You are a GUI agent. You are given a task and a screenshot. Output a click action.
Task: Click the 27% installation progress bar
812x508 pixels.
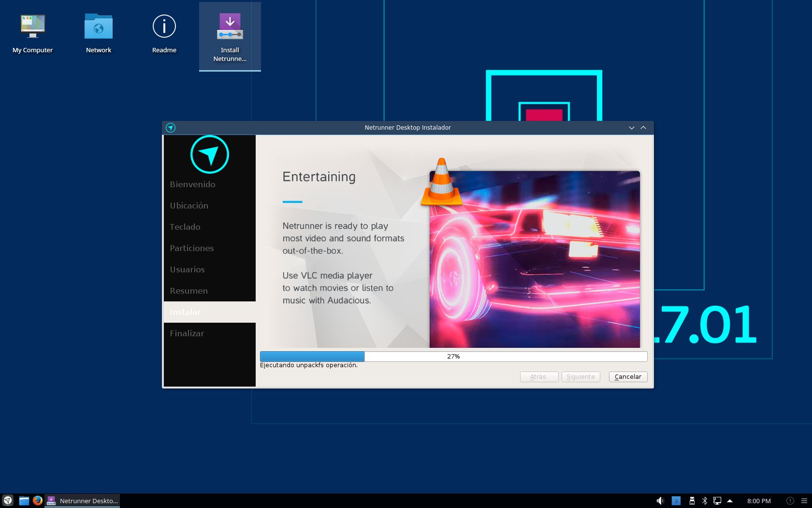(x=453, y=357)
